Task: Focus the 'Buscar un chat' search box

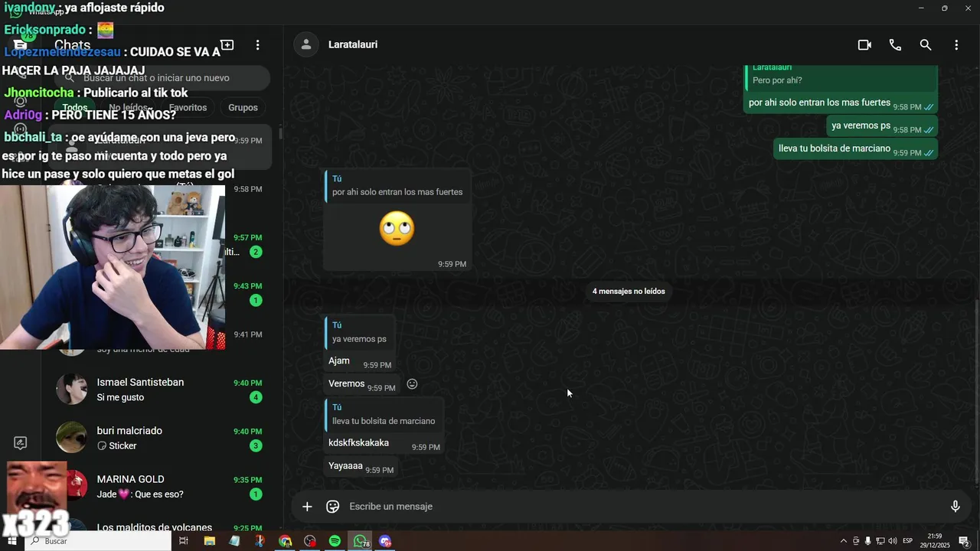Action: 163,78
